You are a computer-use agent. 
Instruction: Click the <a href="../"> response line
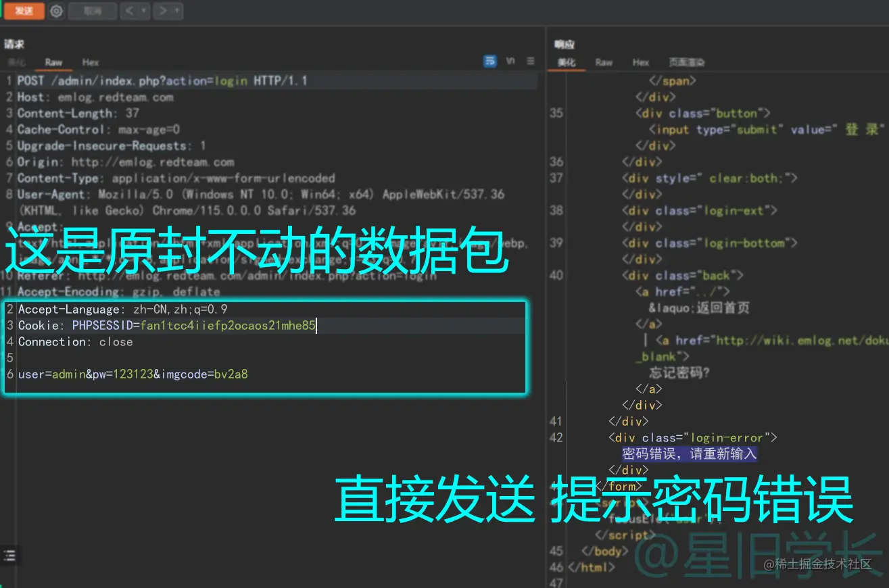pos(683,292)
